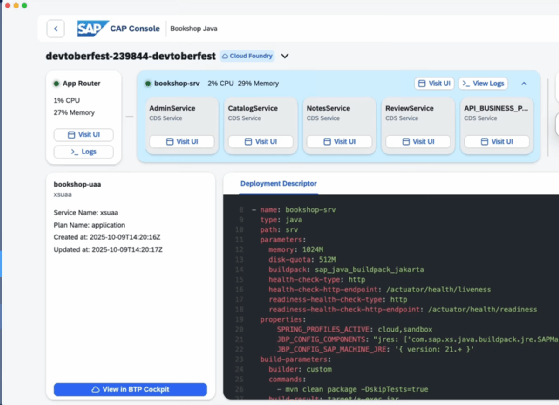Click the buildpack sap_java_buildpack_jakarta line
Screen dimensions: 559x405
346,270
